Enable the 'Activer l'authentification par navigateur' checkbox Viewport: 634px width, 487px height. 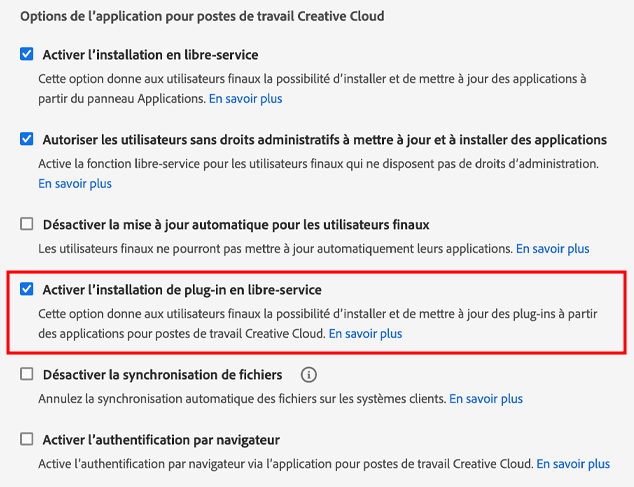[x=27, y=440]
